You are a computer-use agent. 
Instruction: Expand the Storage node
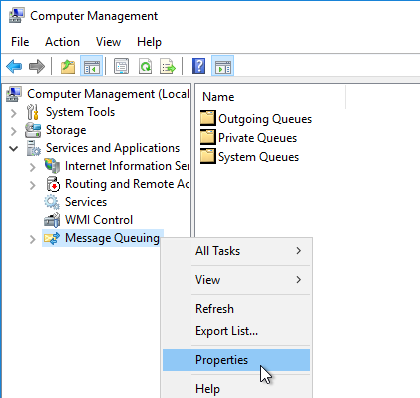[14, 131]
